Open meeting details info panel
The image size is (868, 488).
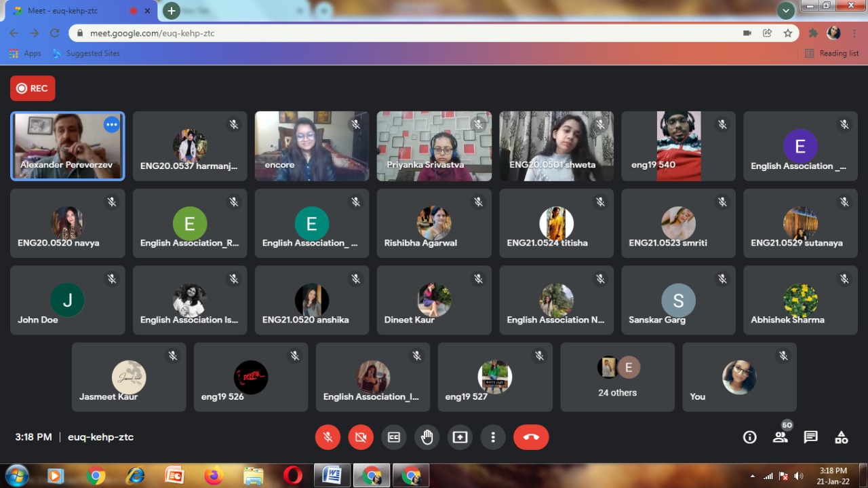tap(749, 438)
